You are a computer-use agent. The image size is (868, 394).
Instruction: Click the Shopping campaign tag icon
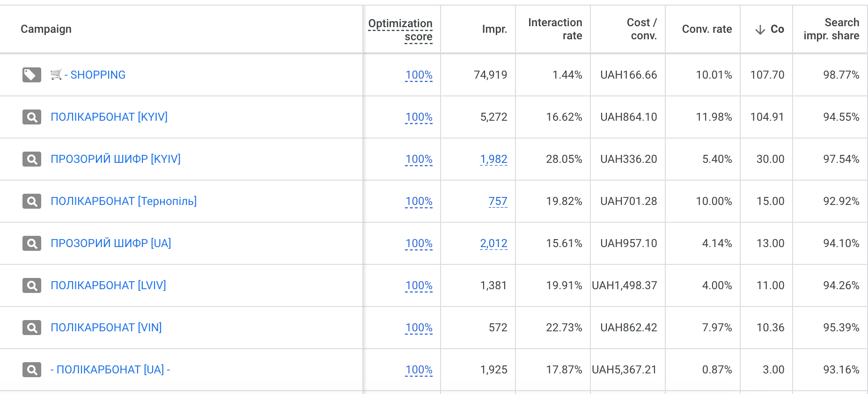click(x=32, y=75)
